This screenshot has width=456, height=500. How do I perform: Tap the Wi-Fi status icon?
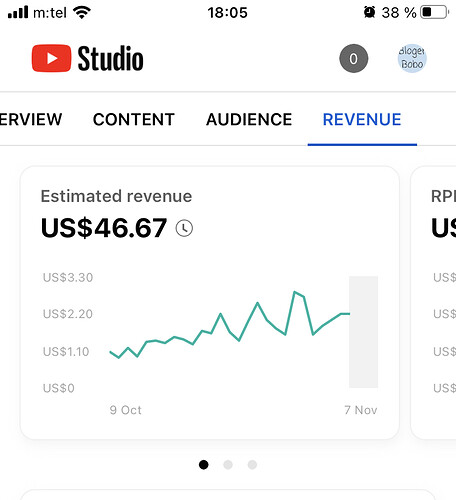tap(82, 13)
